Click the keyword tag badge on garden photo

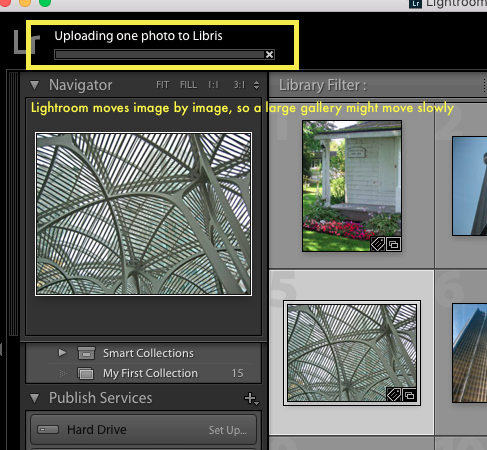point(378,244)
